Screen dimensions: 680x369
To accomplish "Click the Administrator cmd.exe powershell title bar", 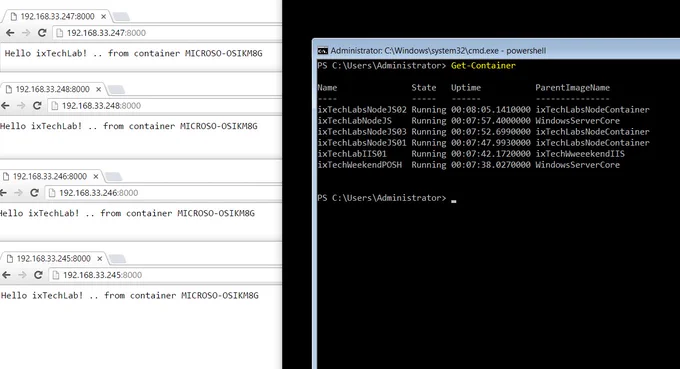I will 496,51.
